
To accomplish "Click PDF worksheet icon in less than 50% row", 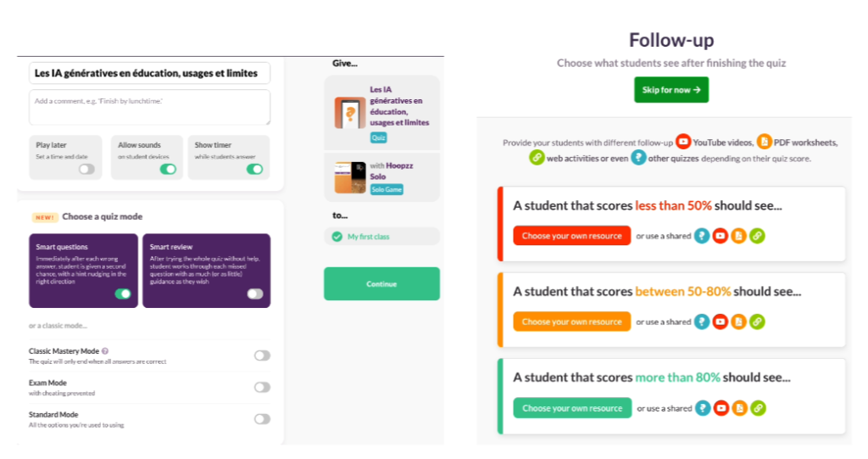I will pyautogui.click(x=739, y=236).
